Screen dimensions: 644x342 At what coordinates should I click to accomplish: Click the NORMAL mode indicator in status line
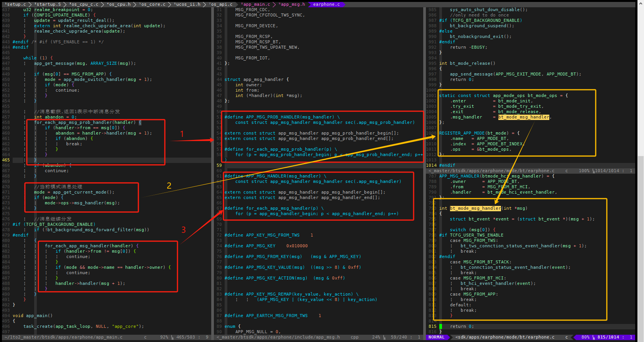tap(436, 337)
